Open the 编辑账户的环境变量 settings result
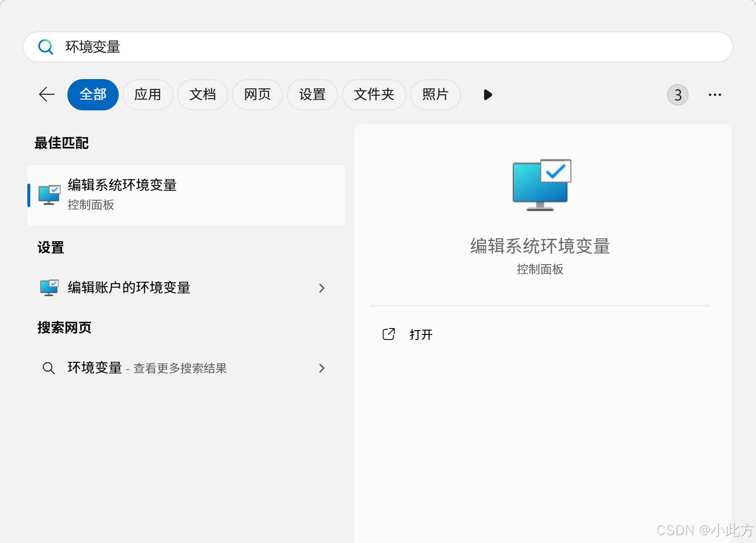This screenshot has width=756, height=543. (x=186, y=288)
